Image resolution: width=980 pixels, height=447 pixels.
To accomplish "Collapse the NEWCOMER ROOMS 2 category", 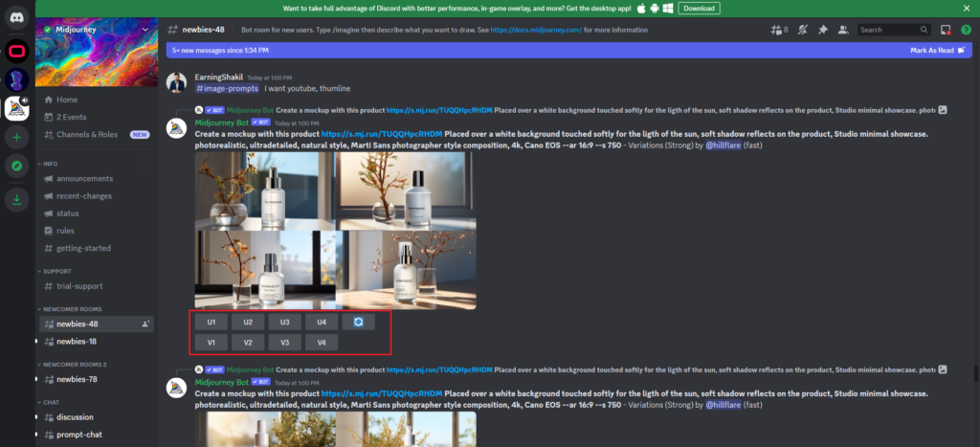I will 74,364.
